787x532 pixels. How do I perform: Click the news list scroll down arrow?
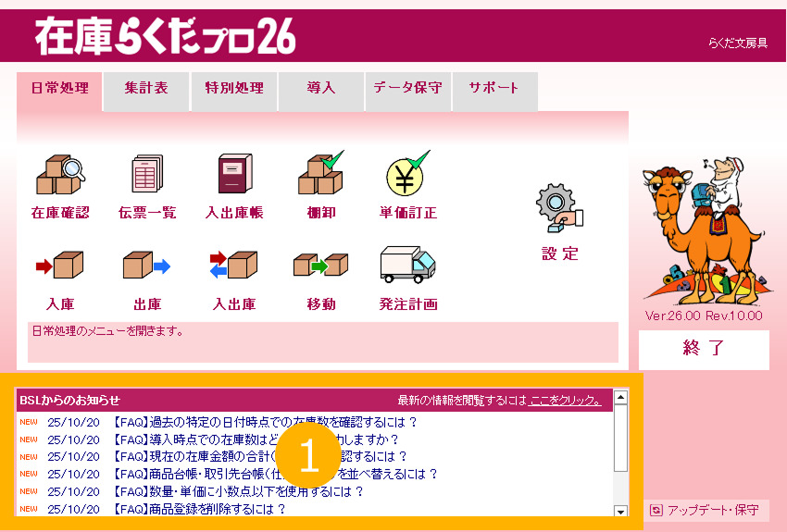(621, 512)
